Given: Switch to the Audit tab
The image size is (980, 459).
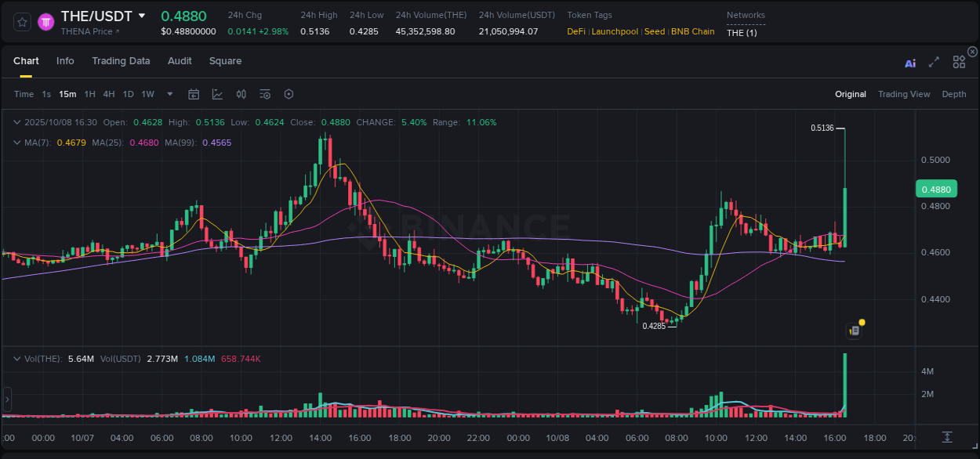Looking at the screenshot, I should [180, 61].
